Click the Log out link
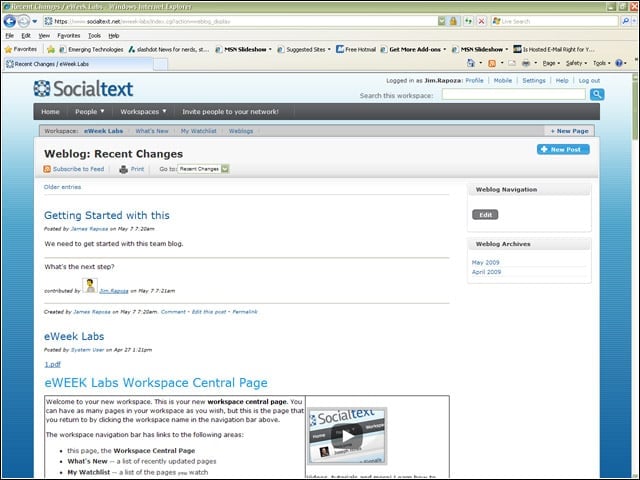Screen dimensions: 640x480 point(589,80)
